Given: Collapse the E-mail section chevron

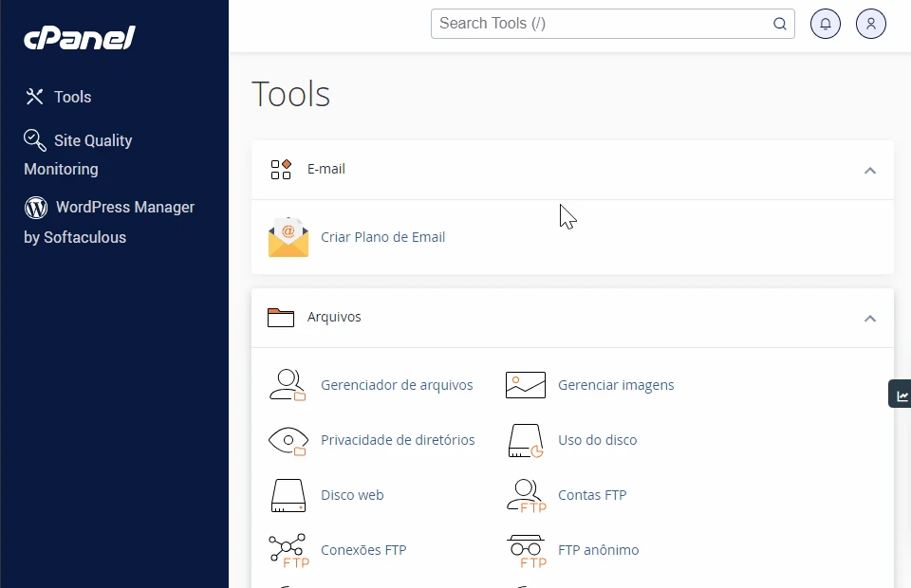Looking at the screenshot, I should point(870,171).
